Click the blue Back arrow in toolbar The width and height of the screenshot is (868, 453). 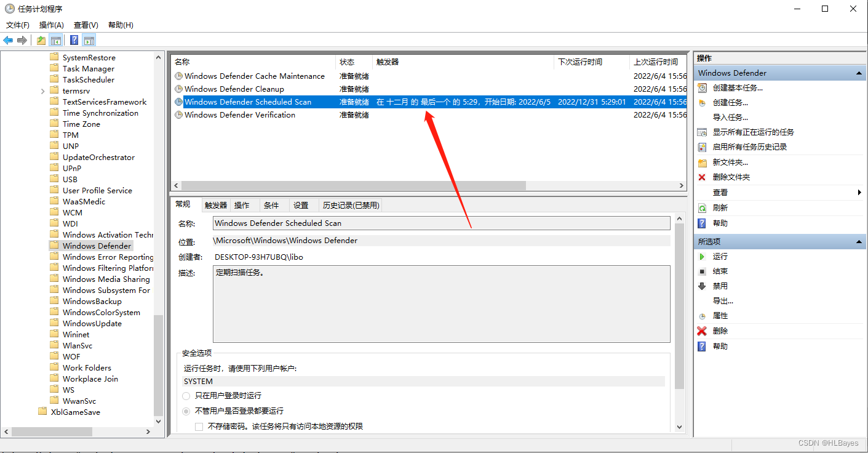tap(8, 41)
